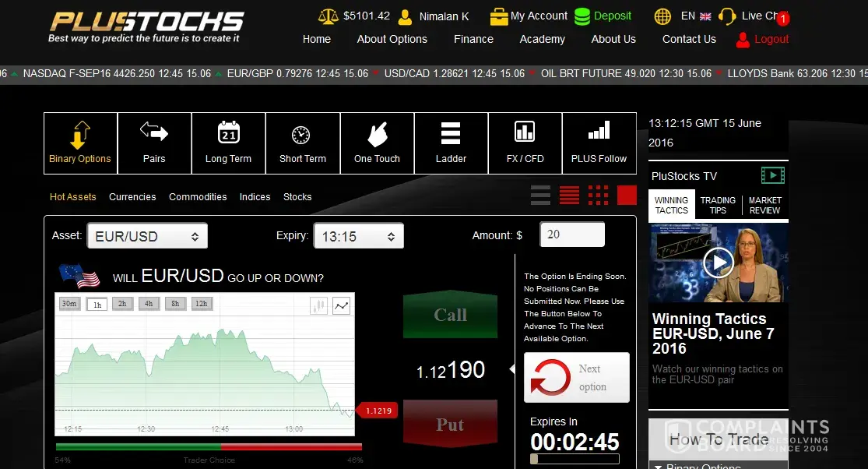868x469 pixels.
Task: Select the One Touch trading mode
Action: [377, 143]
